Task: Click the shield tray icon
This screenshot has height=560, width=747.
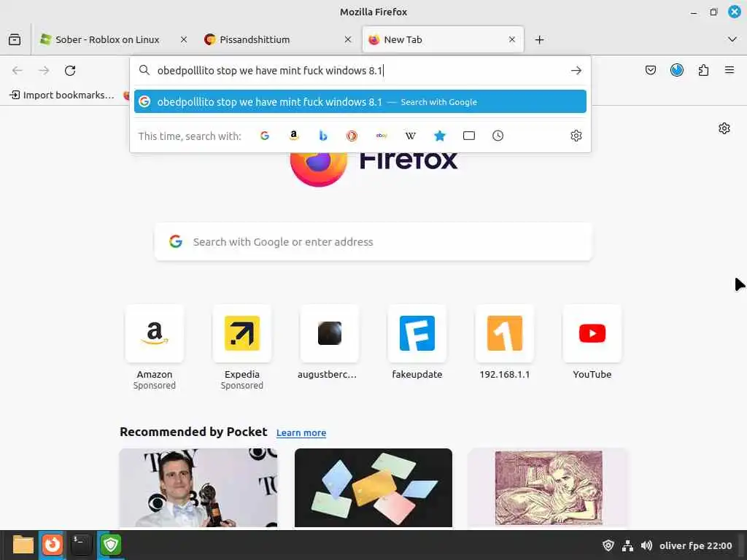Action: click(608, 545)
